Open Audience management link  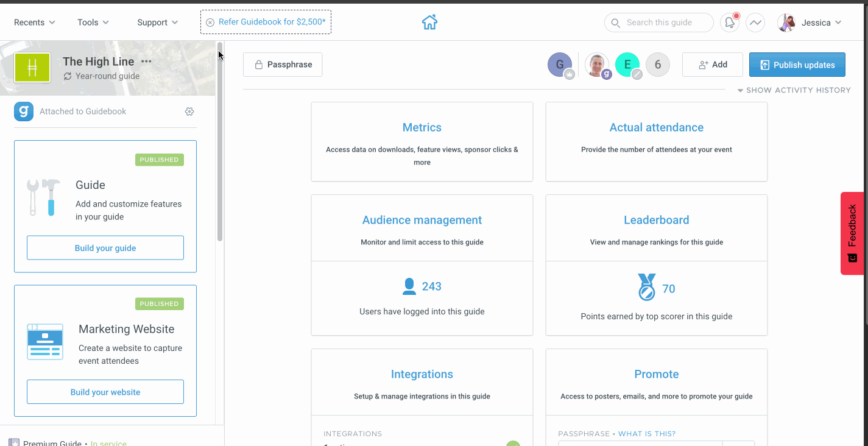(422, 220)
